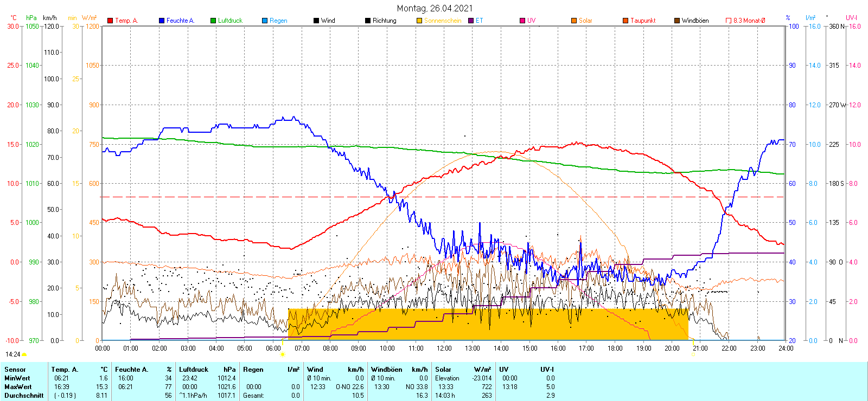Click the max wind value O-NO 22.6

(349, 387)
